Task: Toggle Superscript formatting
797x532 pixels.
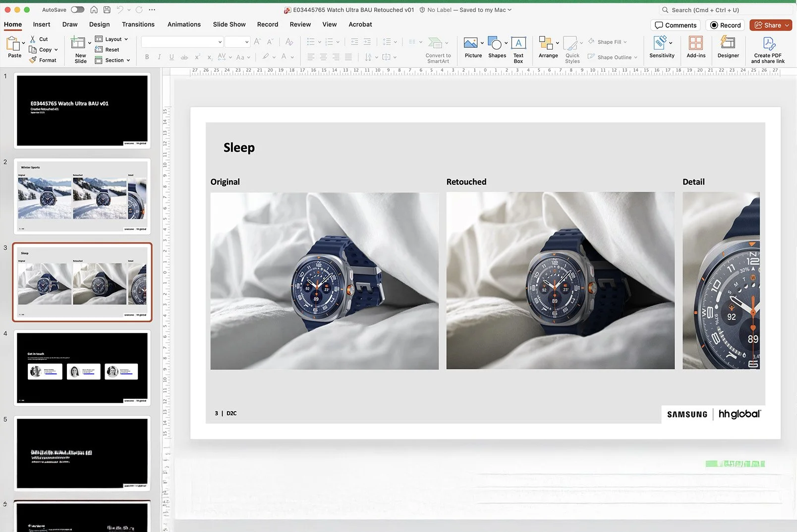Action: click(197, 57)
